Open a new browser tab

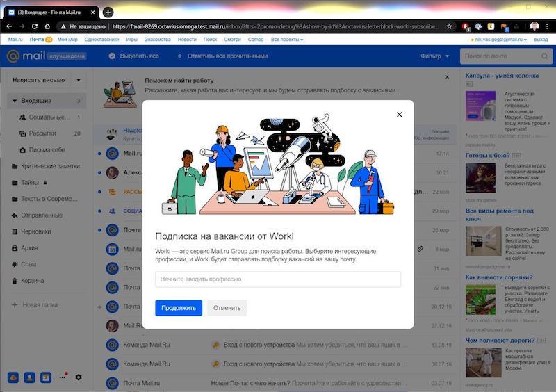(x=108, y=13)
